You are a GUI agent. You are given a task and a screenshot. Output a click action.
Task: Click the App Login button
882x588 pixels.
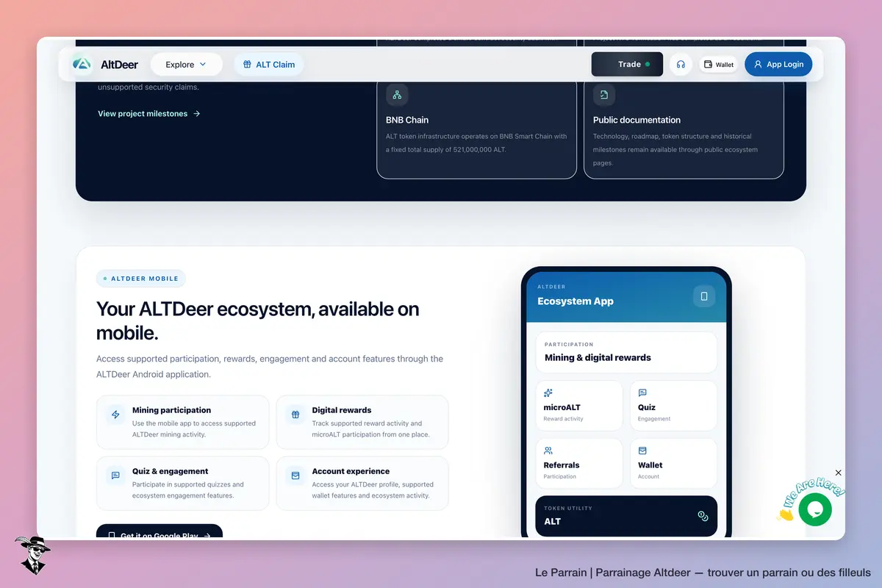[778, 64]
